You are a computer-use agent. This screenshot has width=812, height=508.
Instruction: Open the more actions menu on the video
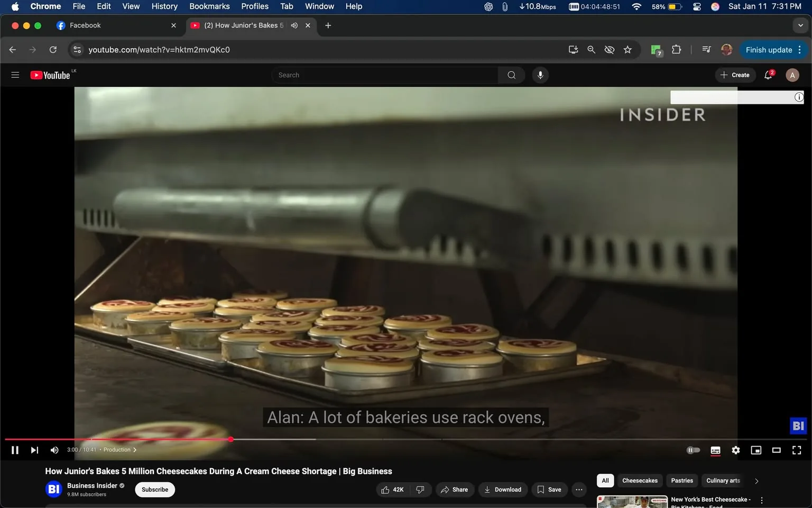578,489
